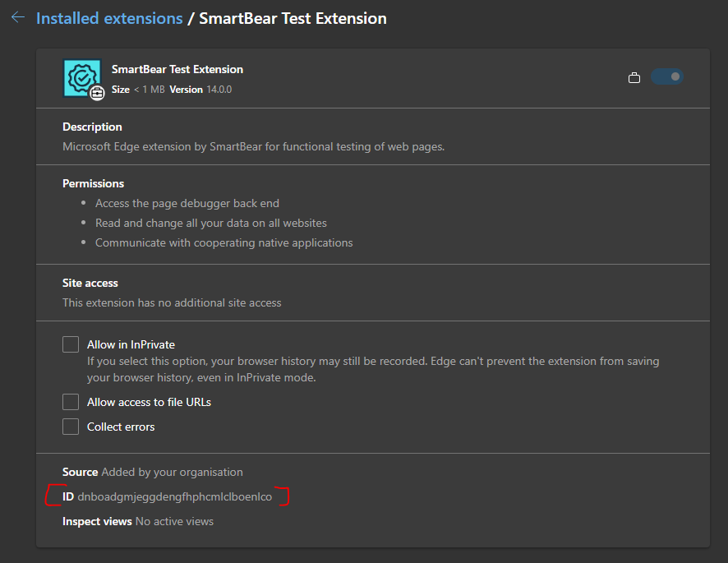The width and height of the screenshot is (728, 563).
Task: Click the No active views text
Action: point(174,521)
